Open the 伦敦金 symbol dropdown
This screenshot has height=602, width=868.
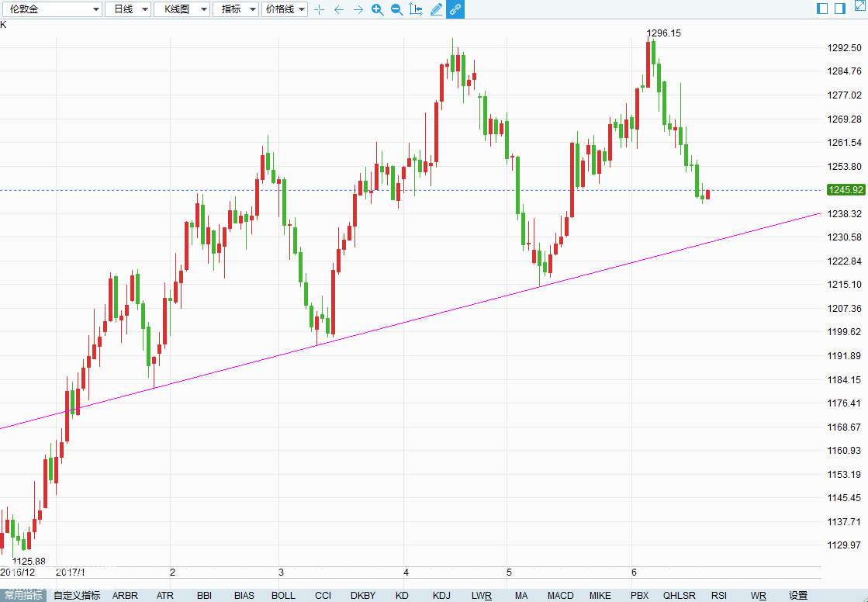click(x=51, y=9)
